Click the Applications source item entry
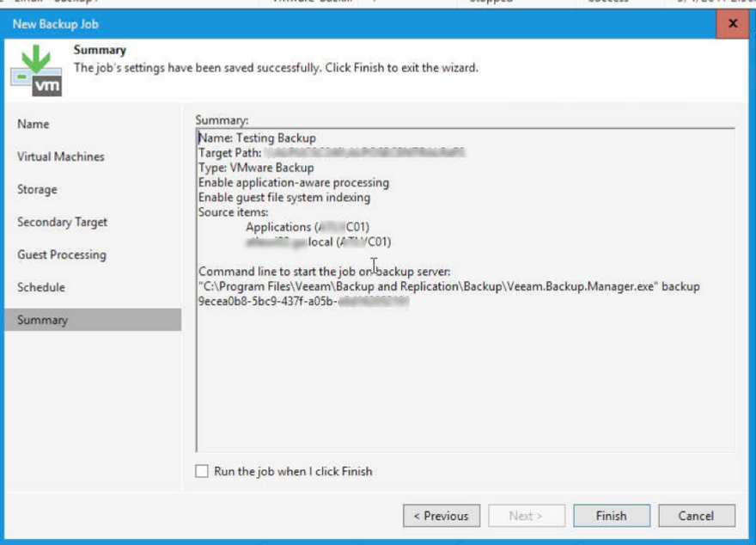The width and height of the screenshot is (756, 545). [308, 227]
